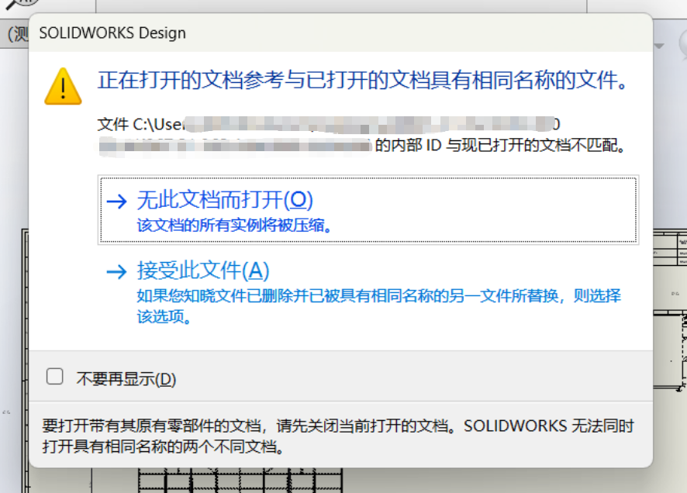Click the SOLIDWORKS Design dialog title
Screen dimensions: 687x493
[112, 33]
